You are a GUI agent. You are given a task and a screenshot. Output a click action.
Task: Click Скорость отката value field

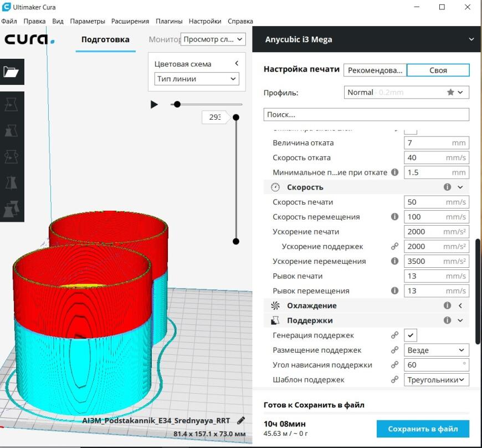coord(437,157)
